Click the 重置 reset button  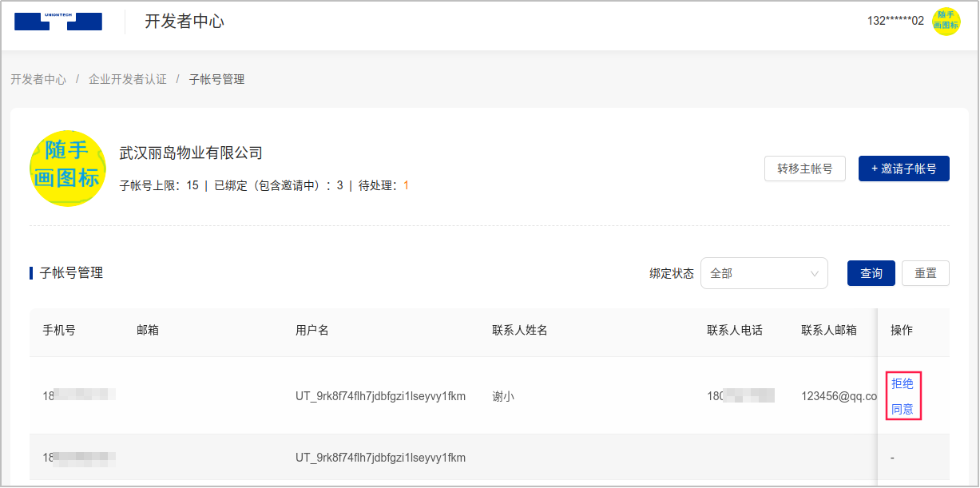pyautogui.click(x=925, y=273)
